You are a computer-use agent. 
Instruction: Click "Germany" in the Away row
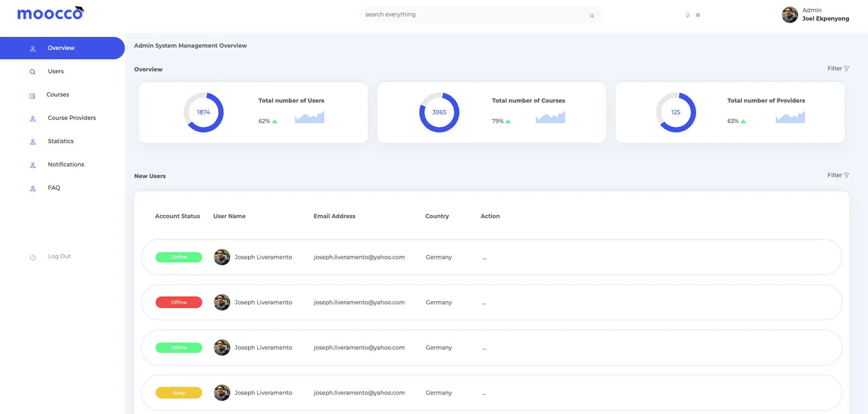pyautogui.click(x=439, y=393)
